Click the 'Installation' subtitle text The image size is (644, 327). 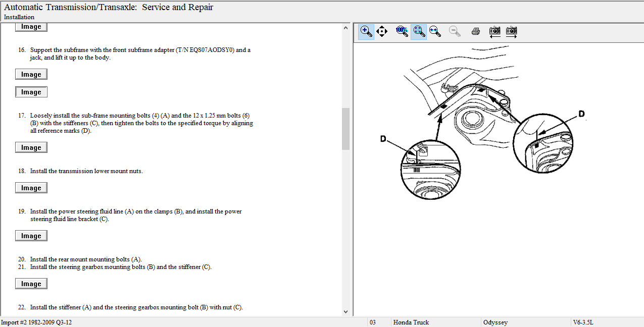[x=19, y=17]
